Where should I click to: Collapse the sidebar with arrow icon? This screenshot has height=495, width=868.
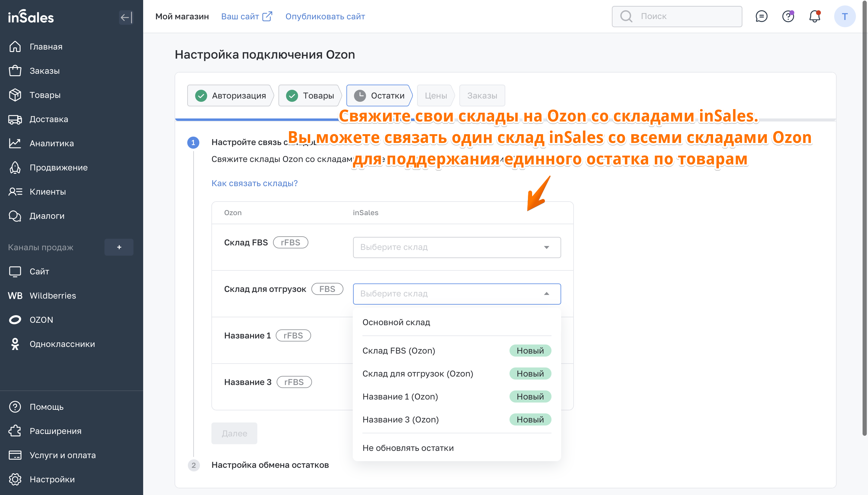tap(126, 17)
